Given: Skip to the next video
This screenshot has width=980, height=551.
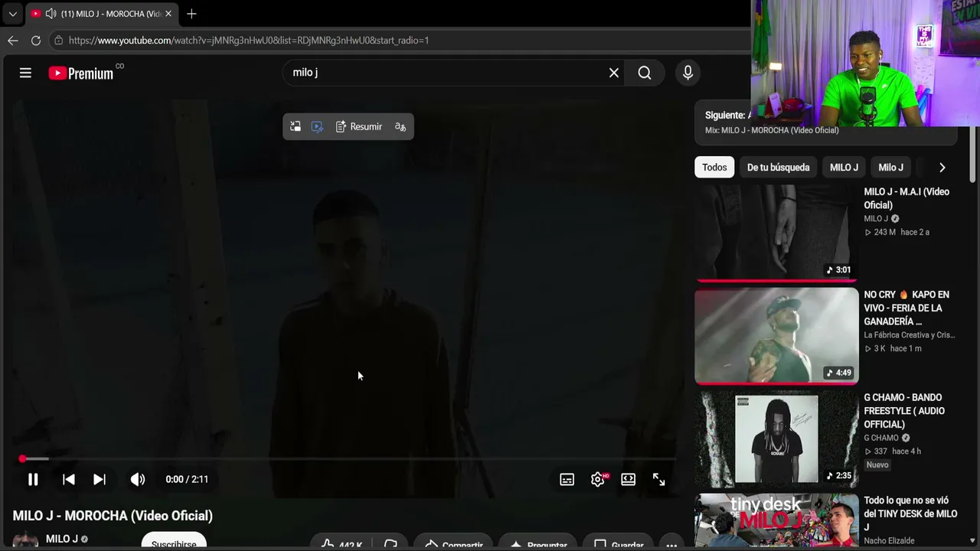Looking at the screenshot, I should click(100, 479).
